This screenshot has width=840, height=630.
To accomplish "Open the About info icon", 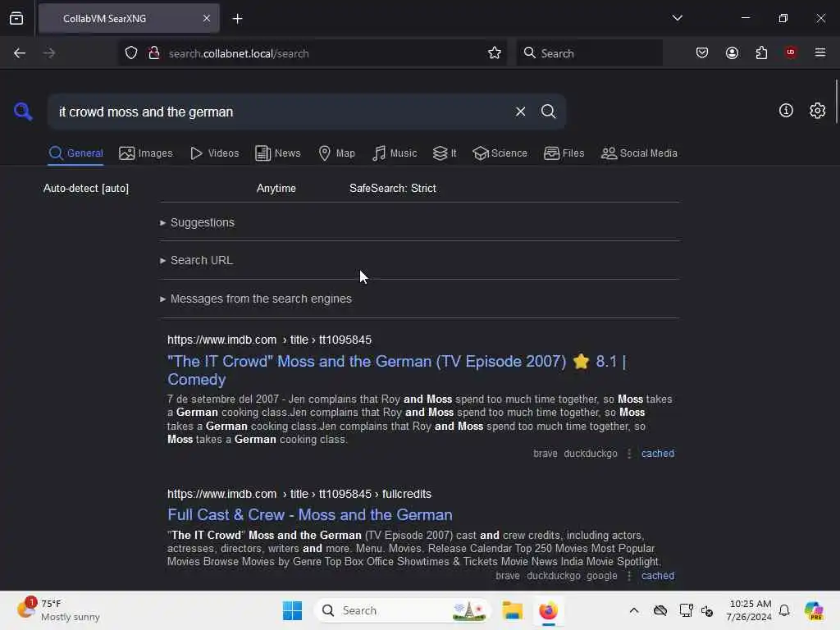I will (786, 111).
